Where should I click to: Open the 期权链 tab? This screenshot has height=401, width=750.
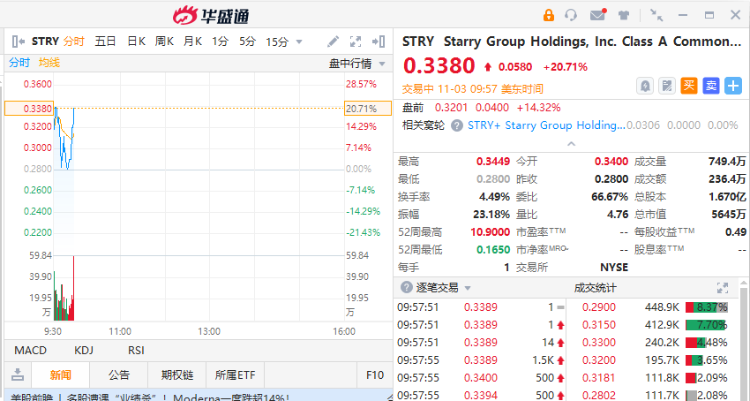(x=177, y=375)
